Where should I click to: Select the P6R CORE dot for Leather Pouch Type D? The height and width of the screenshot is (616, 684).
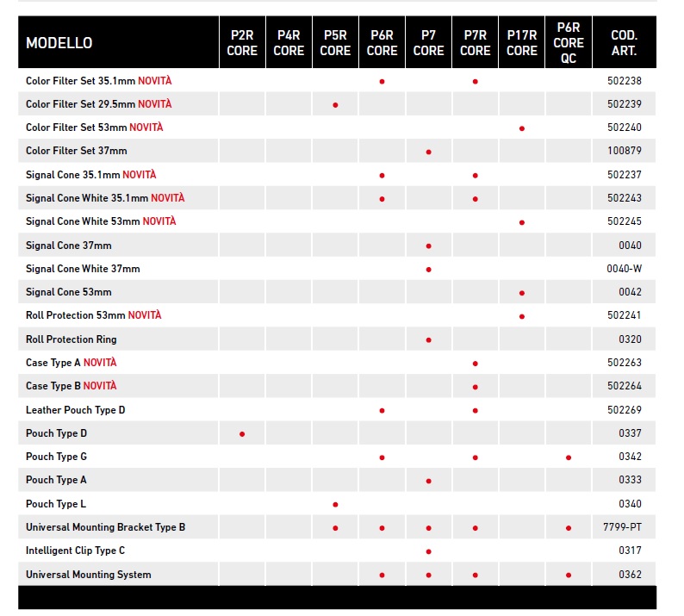(x=382, y=410)
